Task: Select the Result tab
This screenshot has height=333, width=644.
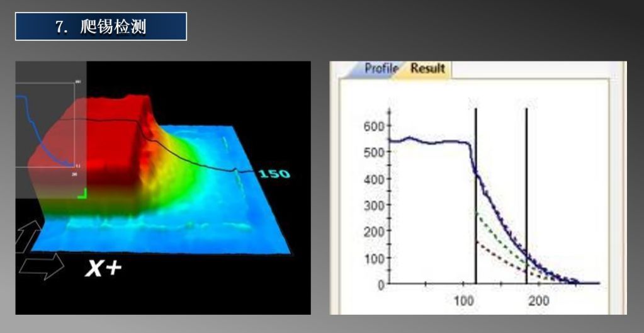Action: click(x=427, y=69)
